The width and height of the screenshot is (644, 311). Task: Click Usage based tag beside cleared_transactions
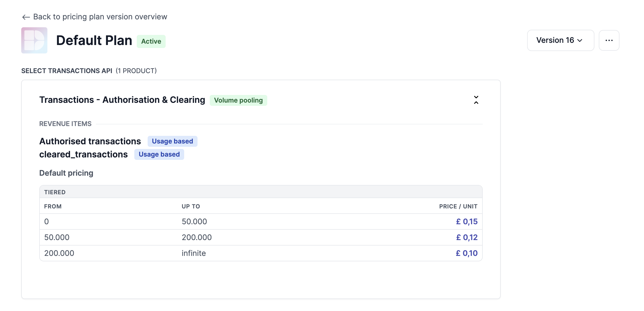point(159,154)
